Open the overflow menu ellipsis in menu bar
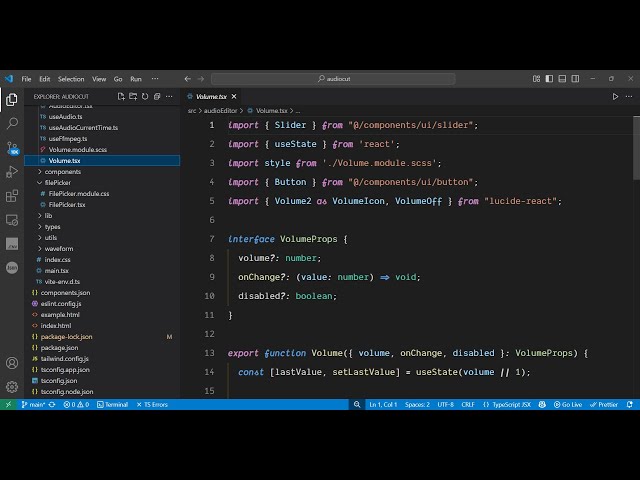 pyautogui.click(x=155, y=79)
